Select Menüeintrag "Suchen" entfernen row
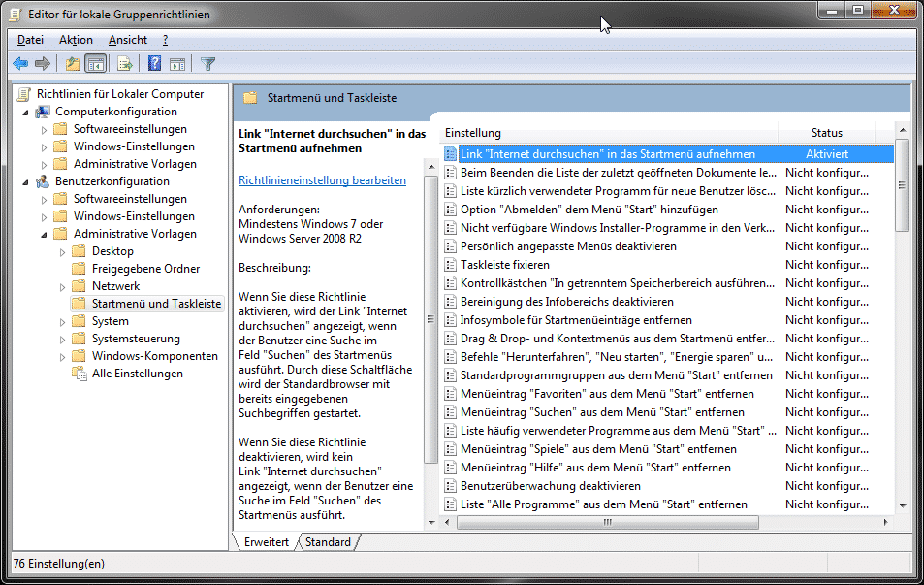The width and height of the screenshot is (924, 585). point(668,412)
